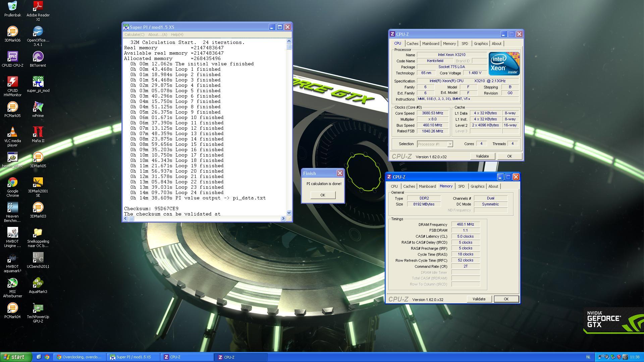This screenshot has width=644, height=362.
Task: Open hexus_pifast desktop icon
Action: pyautogui.click(x=12, y=160)
